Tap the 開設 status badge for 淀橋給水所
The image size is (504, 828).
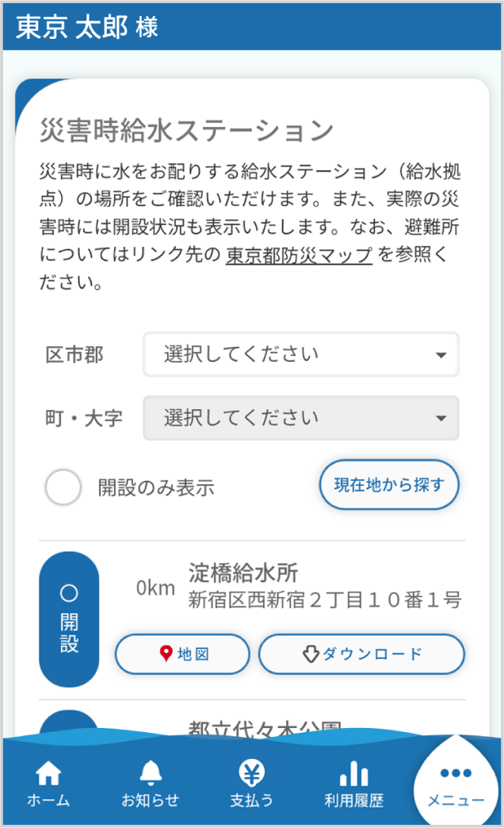(70, 618)
